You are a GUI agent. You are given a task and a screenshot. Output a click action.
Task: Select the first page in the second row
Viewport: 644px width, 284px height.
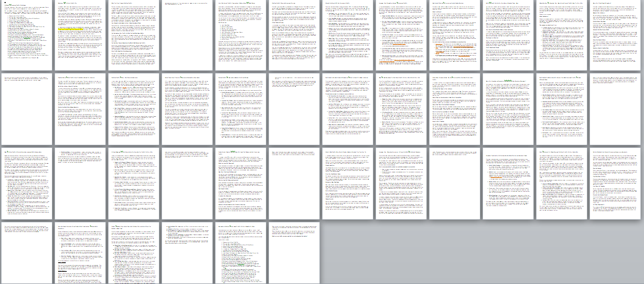click(x=26, y=109)
